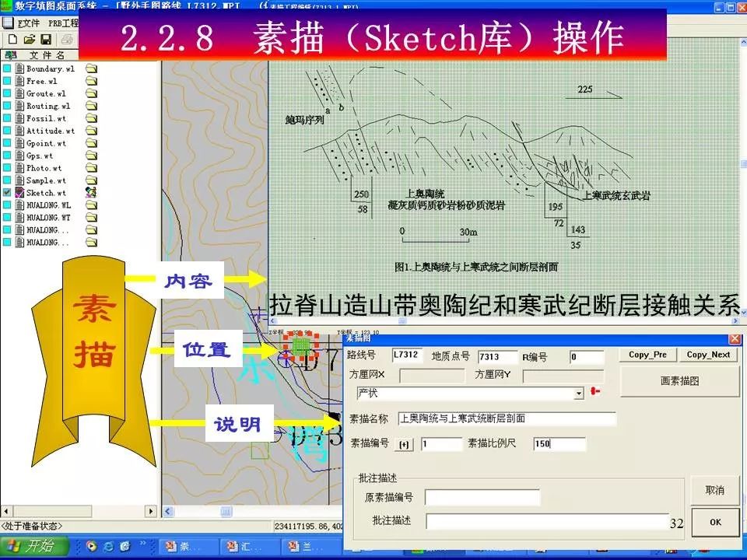
Task: Click the file panel's right scroll arrow
Action: 151,511
